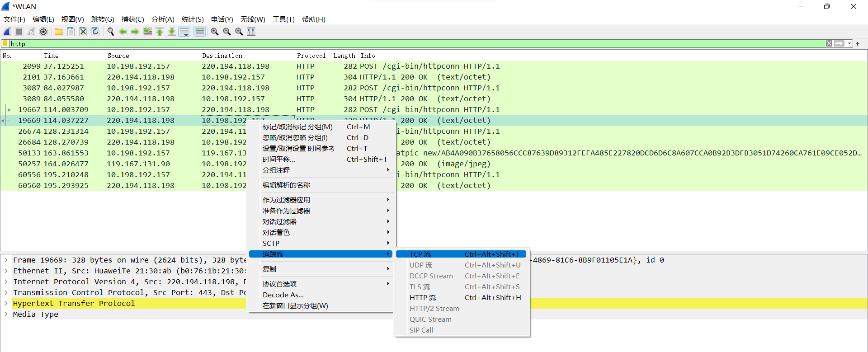Select 编辑解析的名称 entry
Screen dimensions: 868x352
pos(321,185)
